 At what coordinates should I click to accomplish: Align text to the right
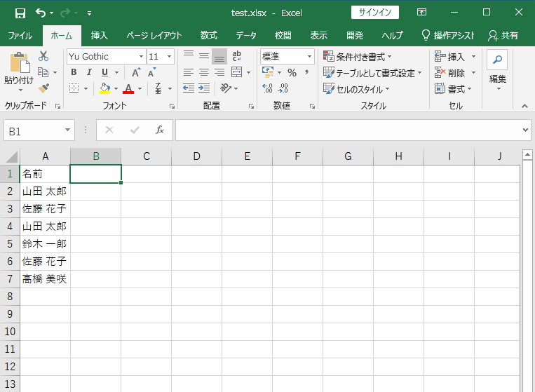219,72
